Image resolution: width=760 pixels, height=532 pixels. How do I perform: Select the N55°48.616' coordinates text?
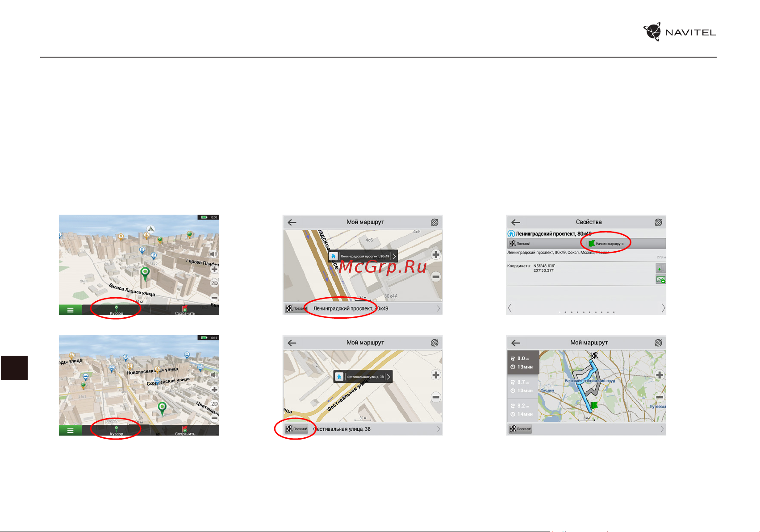pos(544,266)
